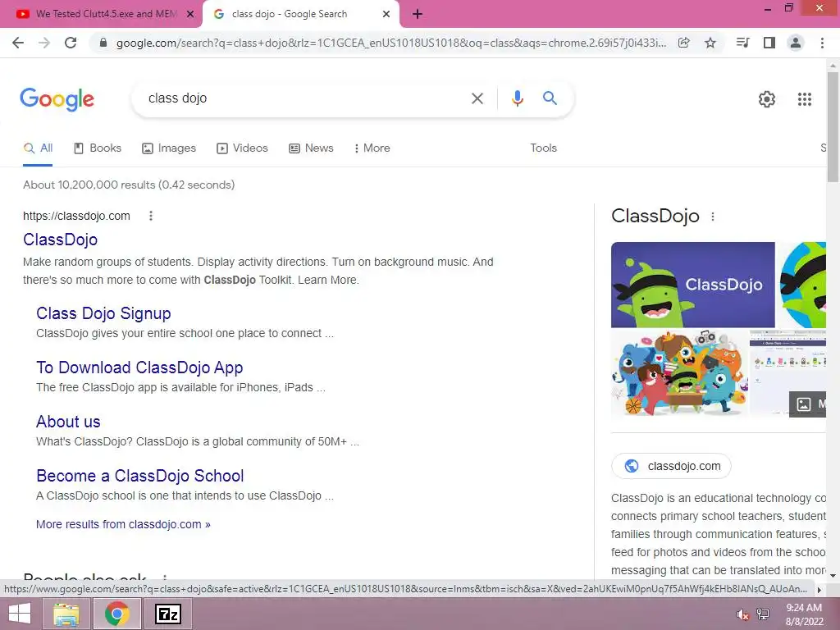Submit search with magnifier icon
Viewport: 840px width, 630px height.
(550, 98)
